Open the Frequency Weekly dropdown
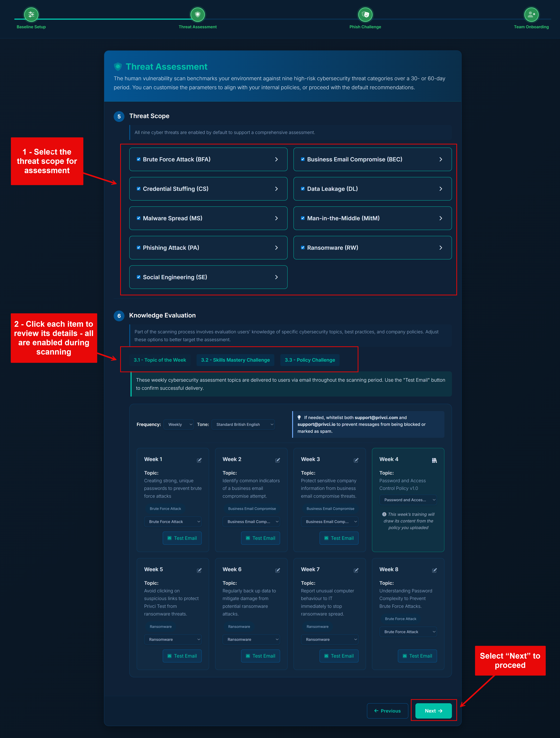Viewport: 560px width, 738px height. (x=179, y=424)
